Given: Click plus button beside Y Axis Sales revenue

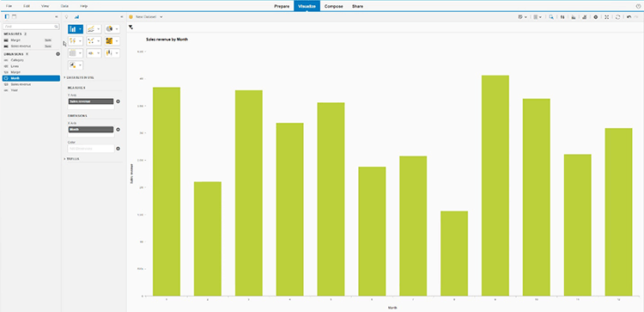Looking at the screenshot, I should pos(118,101).
